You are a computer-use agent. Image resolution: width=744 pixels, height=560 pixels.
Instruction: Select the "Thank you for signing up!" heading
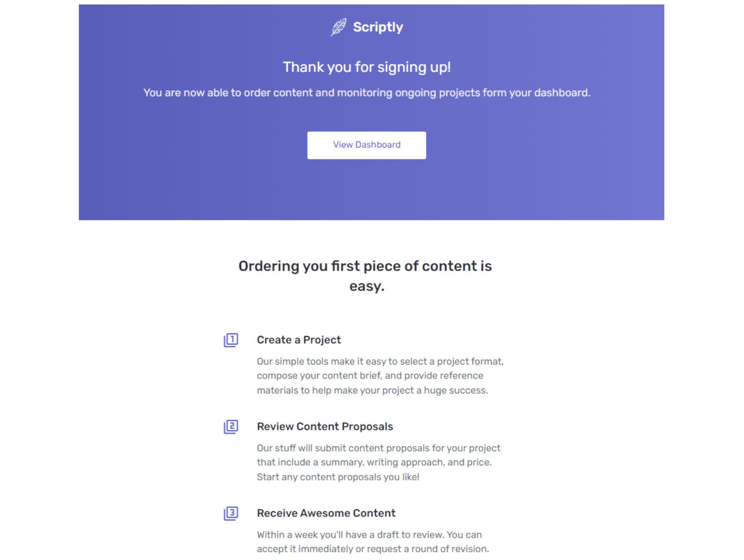(367, 67)
